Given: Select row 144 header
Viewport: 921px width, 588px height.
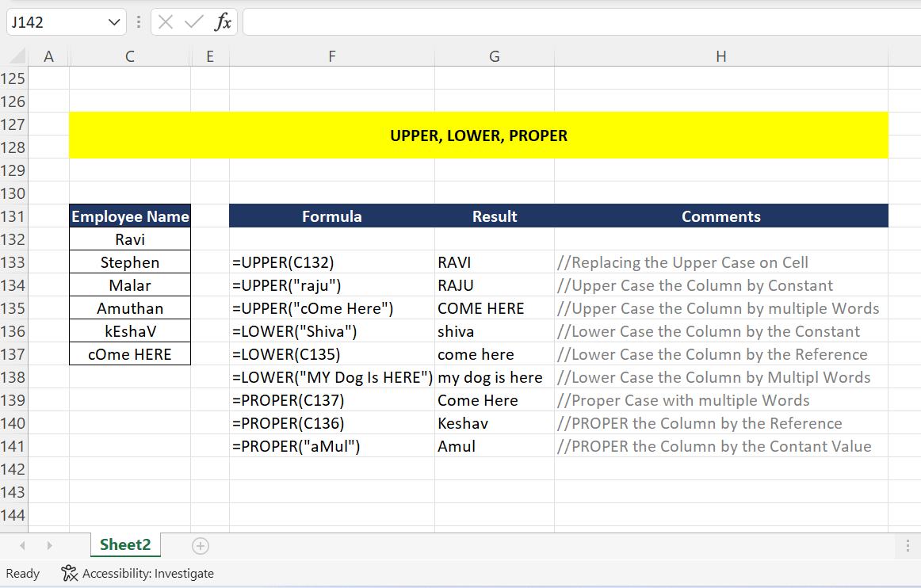Looking at the screenshot, I should tap(13, 516).
